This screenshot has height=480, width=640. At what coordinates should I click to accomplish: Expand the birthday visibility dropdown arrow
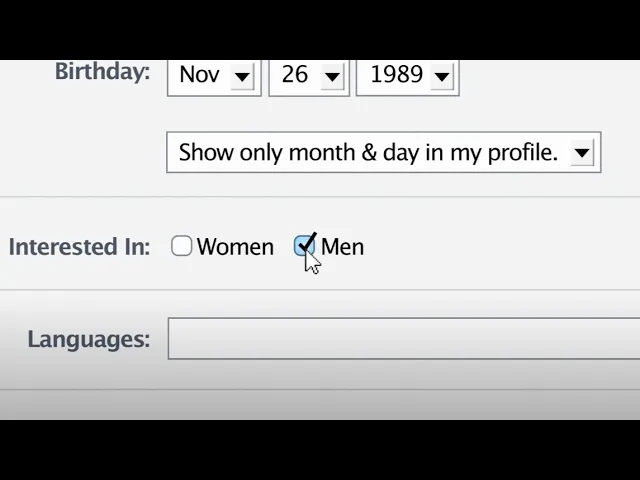[582, 153]
